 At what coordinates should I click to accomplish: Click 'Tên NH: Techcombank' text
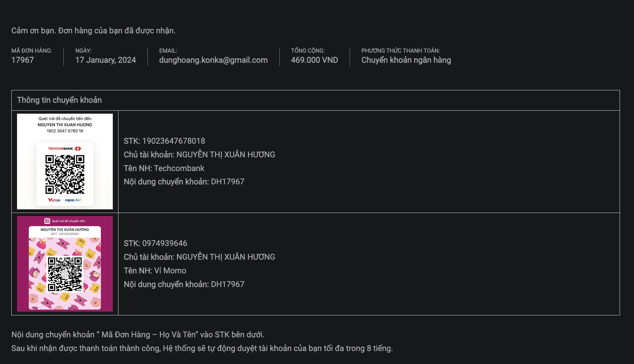(164, 168)
